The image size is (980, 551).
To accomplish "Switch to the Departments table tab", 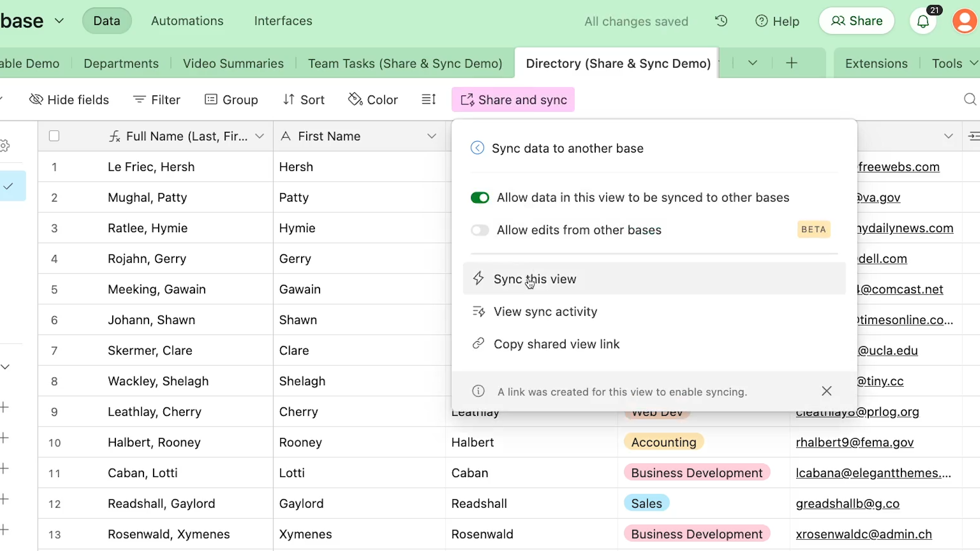I will [x=121, y=63].
